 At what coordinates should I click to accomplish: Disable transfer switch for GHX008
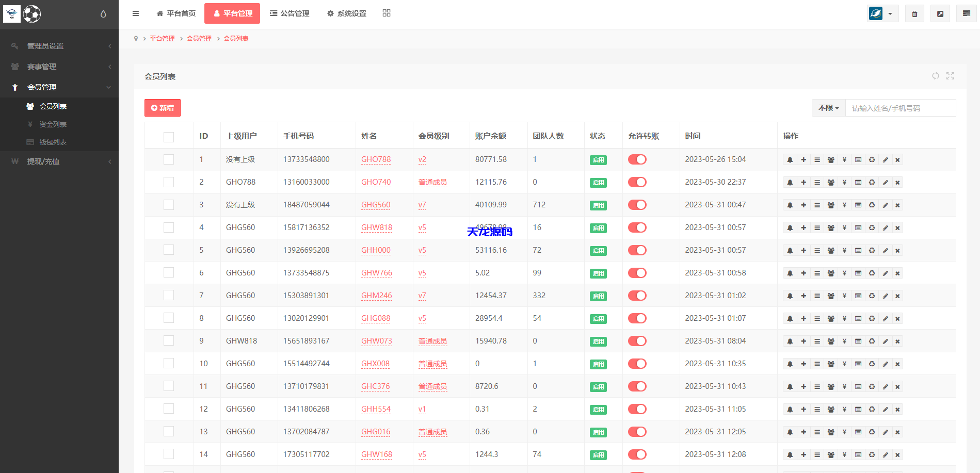[637, 364]
